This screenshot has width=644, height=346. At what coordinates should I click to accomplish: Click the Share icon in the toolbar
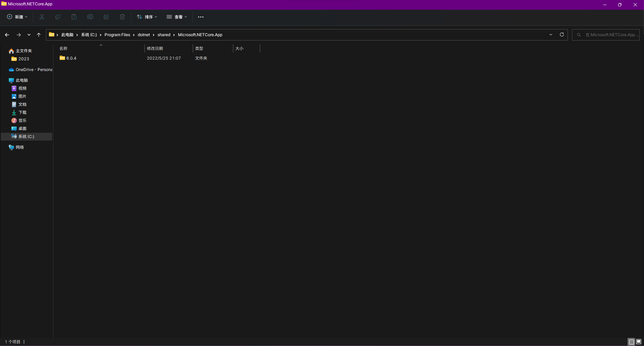pos(106,17)
